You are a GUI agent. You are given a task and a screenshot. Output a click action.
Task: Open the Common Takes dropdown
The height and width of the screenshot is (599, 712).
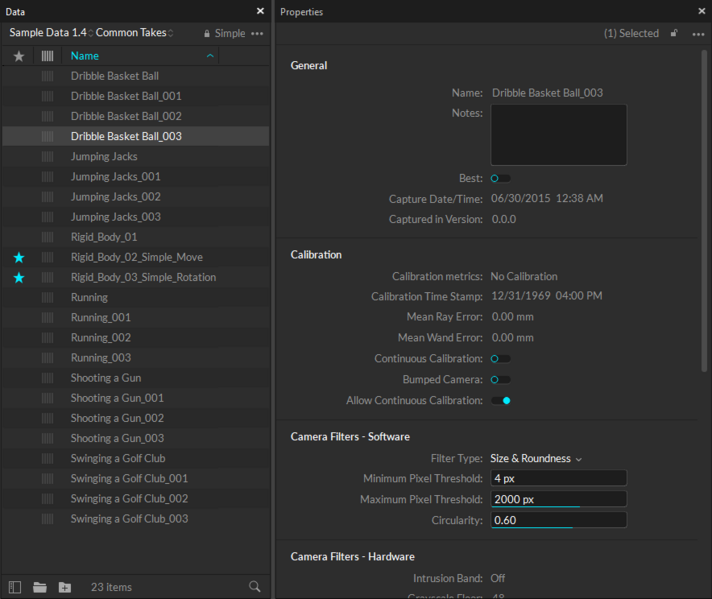134,33
